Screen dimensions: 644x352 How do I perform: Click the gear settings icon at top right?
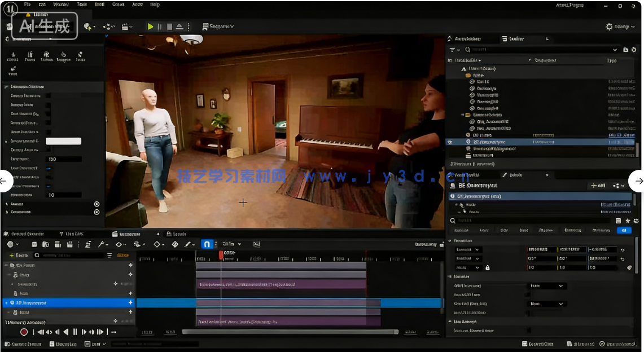tap(609, 27)
